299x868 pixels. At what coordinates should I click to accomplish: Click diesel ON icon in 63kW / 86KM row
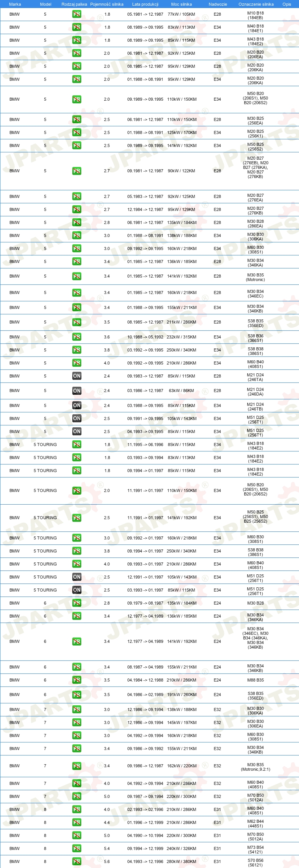coord(76,391)
